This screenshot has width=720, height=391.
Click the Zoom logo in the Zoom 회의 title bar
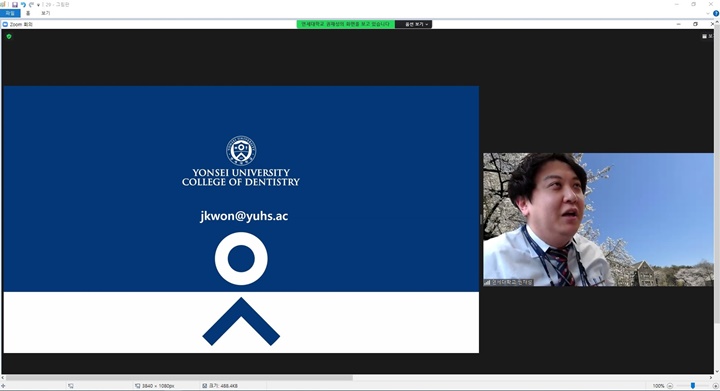point(6,24)
